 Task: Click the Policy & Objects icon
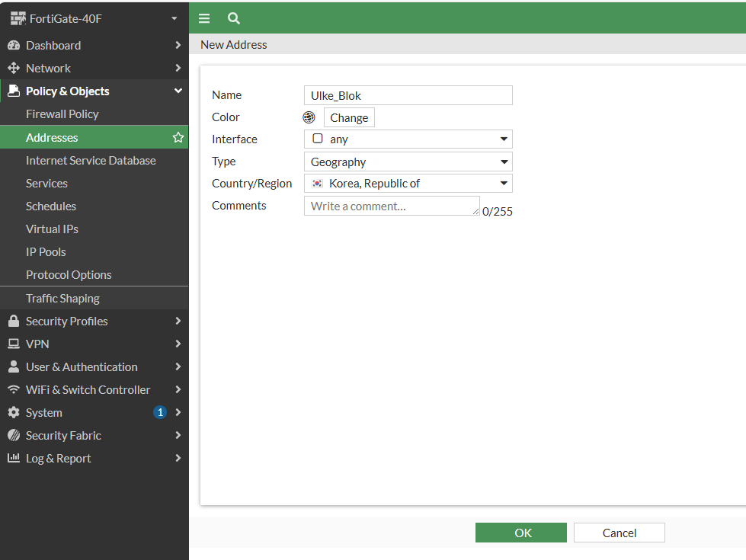(x=14, y=91)
